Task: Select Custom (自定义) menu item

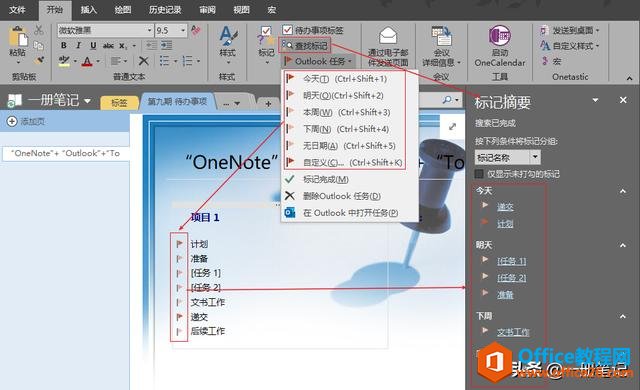Action: pos(350,162)
